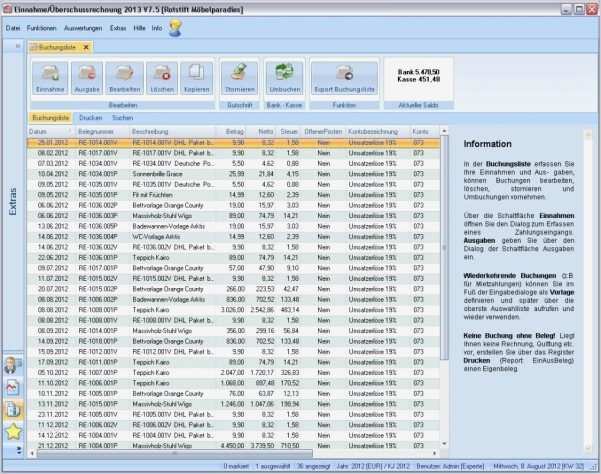Viewport: 601px width, 474px height.
Task: Open the Datei menu
Action: [x=13, y=28]
